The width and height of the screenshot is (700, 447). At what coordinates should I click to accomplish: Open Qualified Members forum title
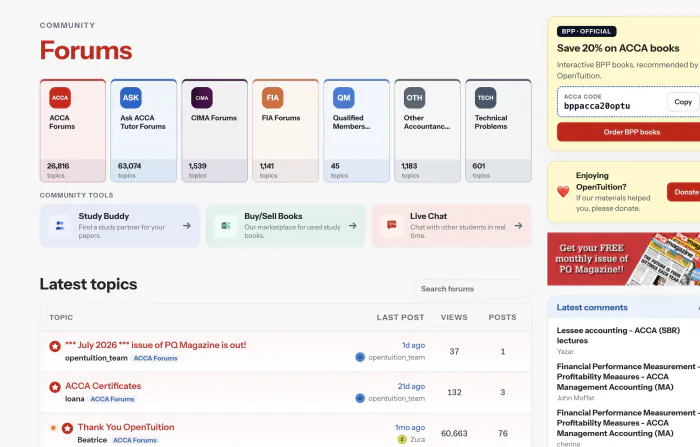(351, 122)
